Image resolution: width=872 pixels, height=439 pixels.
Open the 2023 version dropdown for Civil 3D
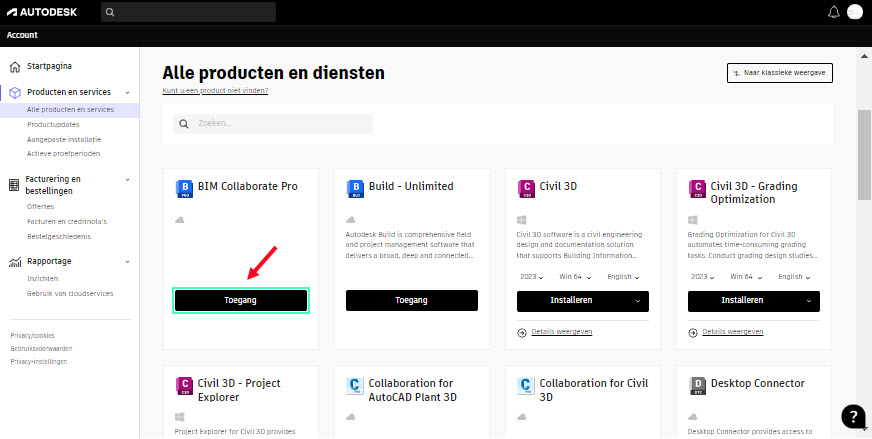click(x=532, y=277)
